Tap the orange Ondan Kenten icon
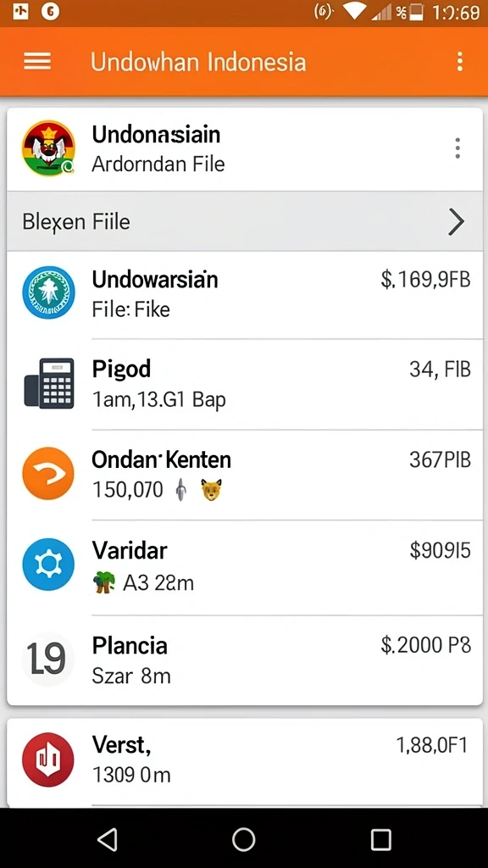 pyautogui.click(x=48, y=474)
